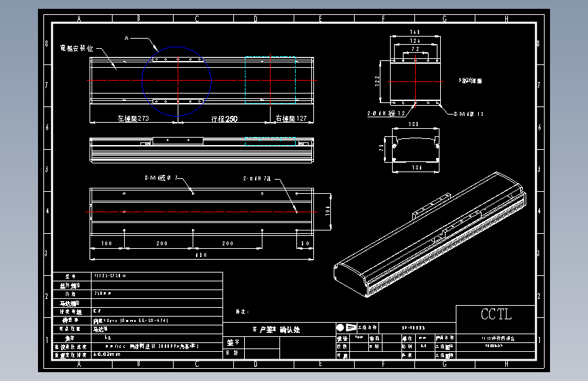This screenshot has width=588, height=381.
Task: Click the "CCTL" title block logo text
Action: click(x=496, y=315)
